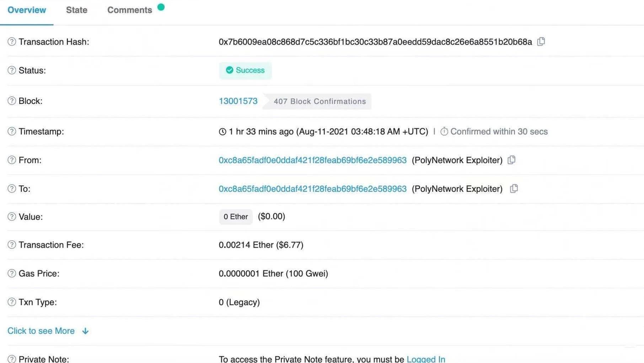Open block 13001573 link
Screen dimensions: 644x363
(238, 101)
